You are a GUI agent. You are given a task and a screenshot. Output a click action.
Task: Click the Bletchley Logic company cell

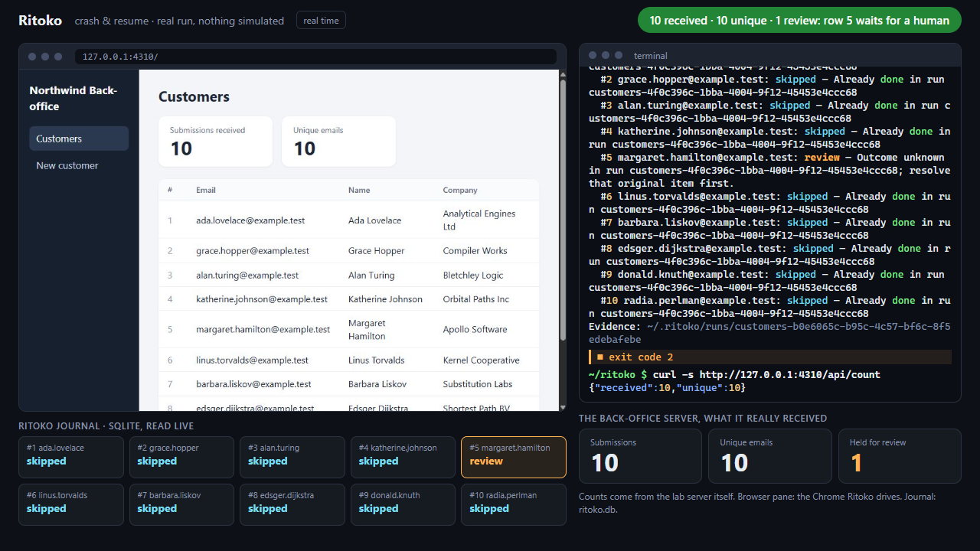pos(473,275)
